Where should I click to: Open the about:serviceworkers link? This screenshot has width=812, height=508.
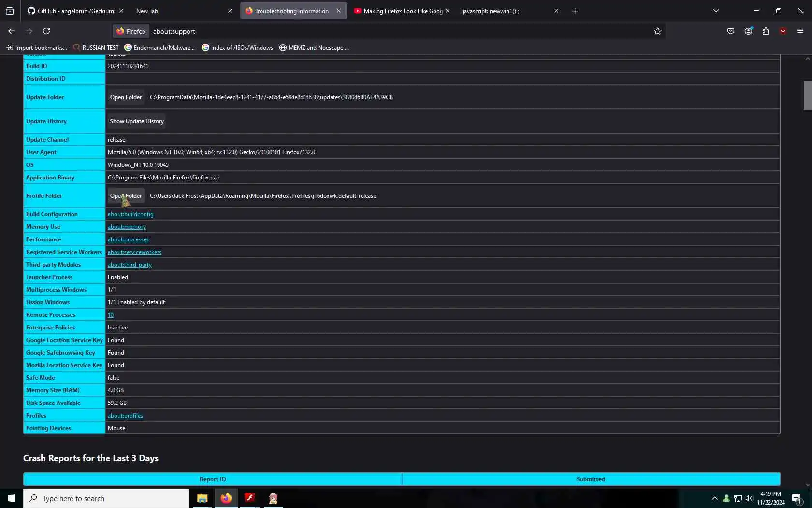tap(134, 252)
